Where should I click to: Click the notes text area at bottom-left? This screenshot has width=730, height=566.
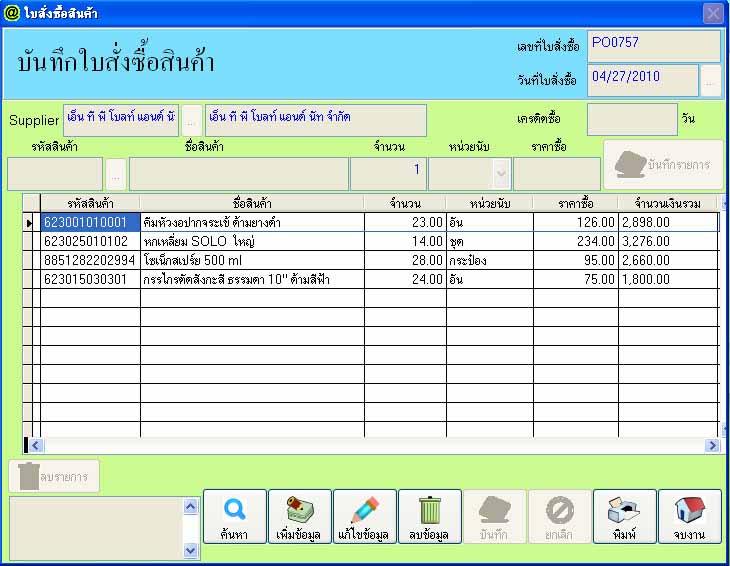coord(96,528)
